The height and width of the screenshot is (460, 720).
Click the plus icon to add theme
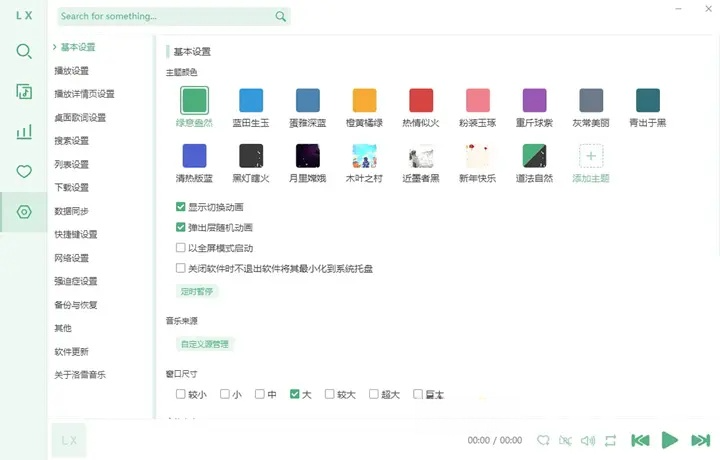(591, 156)
